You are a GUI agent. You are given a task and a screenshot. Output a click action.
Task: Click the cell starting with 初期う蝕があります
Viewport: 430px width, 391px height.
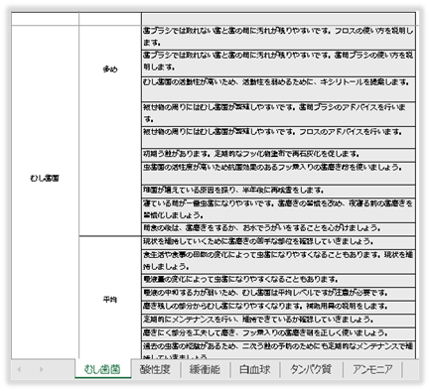(278, 155)
